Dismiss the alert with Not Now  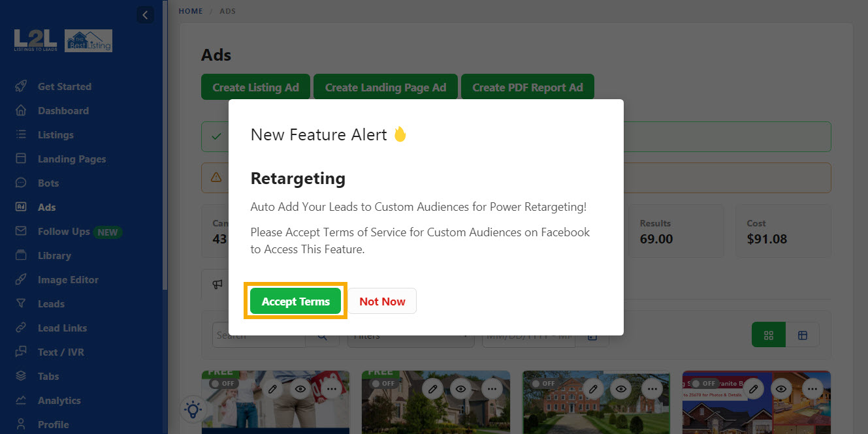pyautogui.click(x=382, y=302)
